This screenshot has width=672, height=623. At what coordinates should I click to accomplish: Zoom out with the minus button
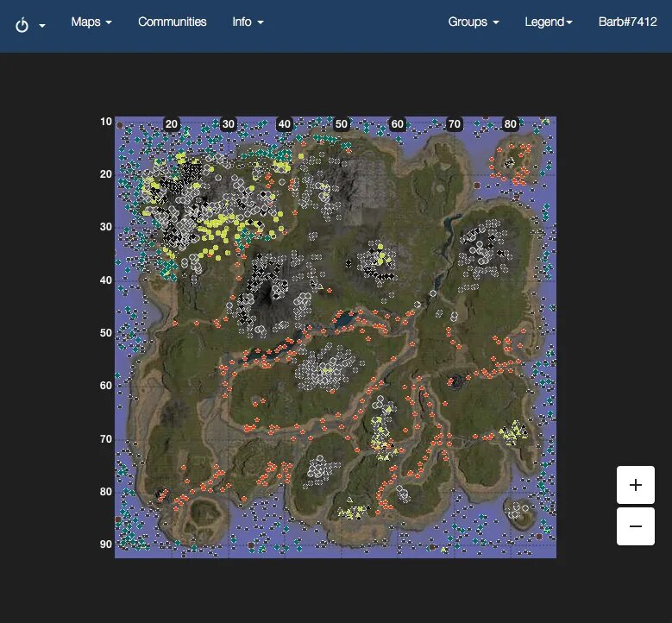[x=636, y=526]
